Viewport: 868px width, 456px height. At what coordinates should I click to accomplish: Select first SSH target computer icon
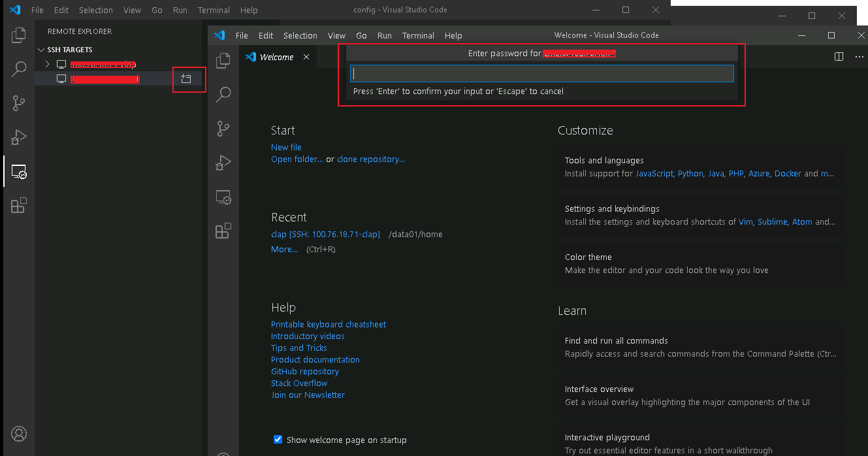tap(61, 64)
